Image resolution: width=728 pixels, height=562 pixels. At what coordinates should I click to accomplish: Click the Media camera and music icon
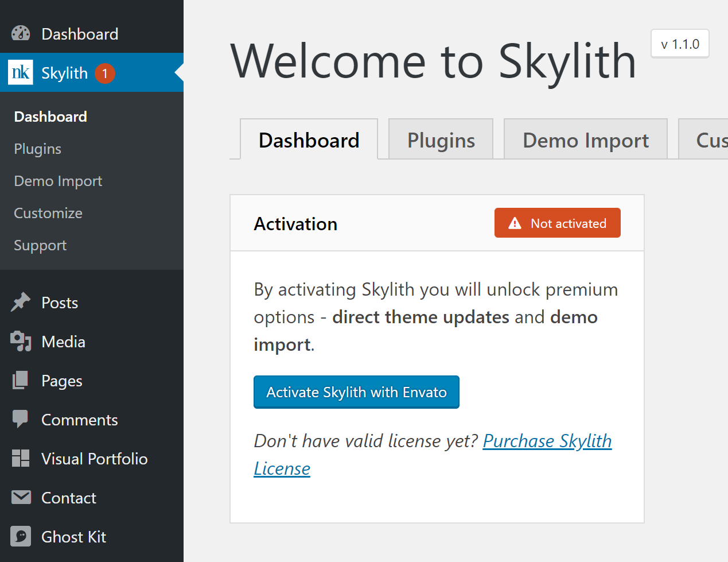(21, 342)
